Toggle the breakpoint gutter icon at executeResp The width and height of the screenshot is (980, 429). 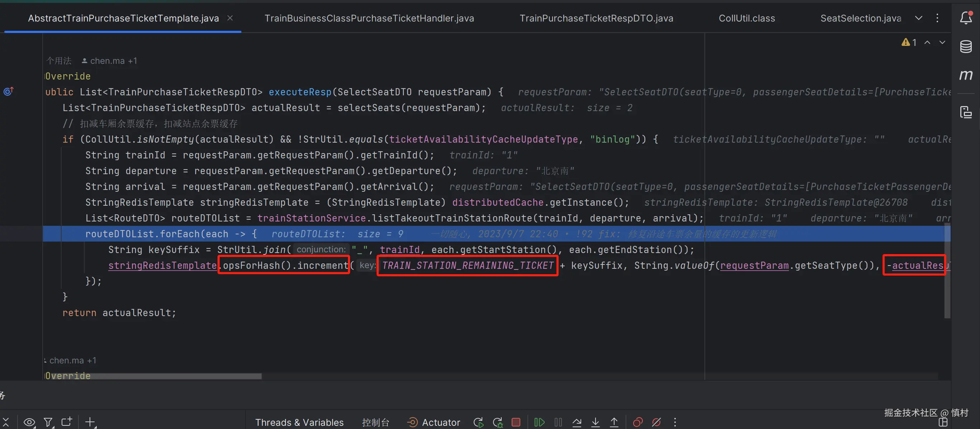(x=8, y=91)
